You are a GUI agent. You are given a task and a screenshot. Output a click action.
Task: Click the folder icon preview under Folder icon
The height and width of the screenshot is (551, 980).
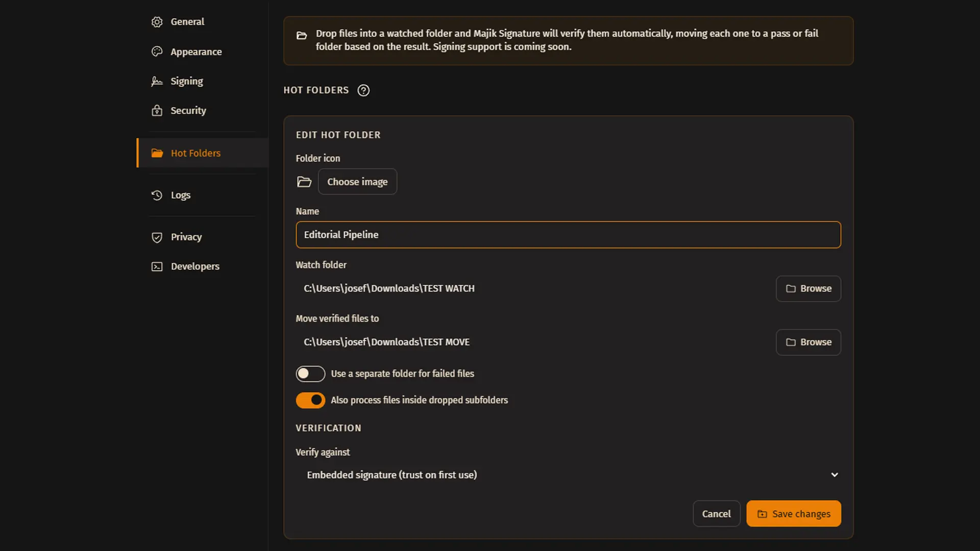(x=304, y=182)
